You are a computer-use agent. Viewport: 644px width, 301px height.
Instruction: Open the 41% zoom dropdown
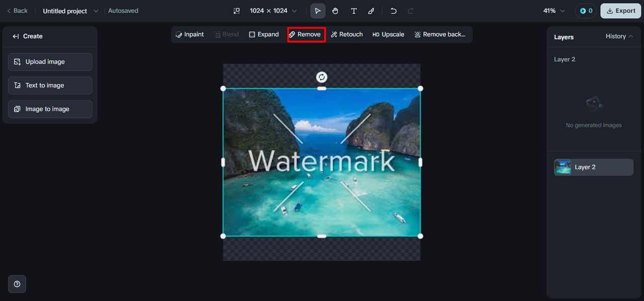pyautogui.click(x=554, y=11)
